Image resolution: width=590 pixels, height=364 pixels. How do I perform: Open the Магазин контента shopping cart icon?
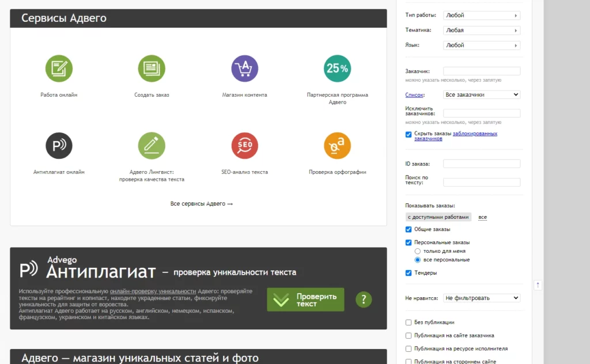[244, 69]
